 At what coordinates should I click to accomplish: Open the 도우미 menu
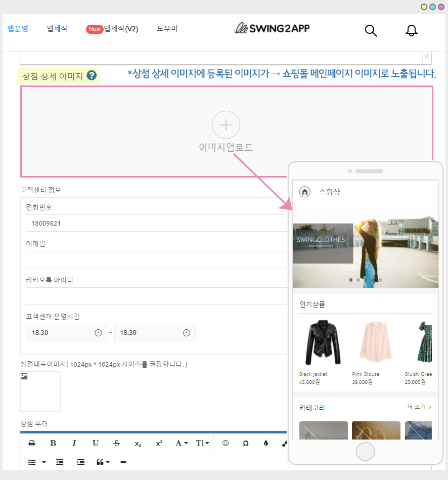tap(167, 29)
